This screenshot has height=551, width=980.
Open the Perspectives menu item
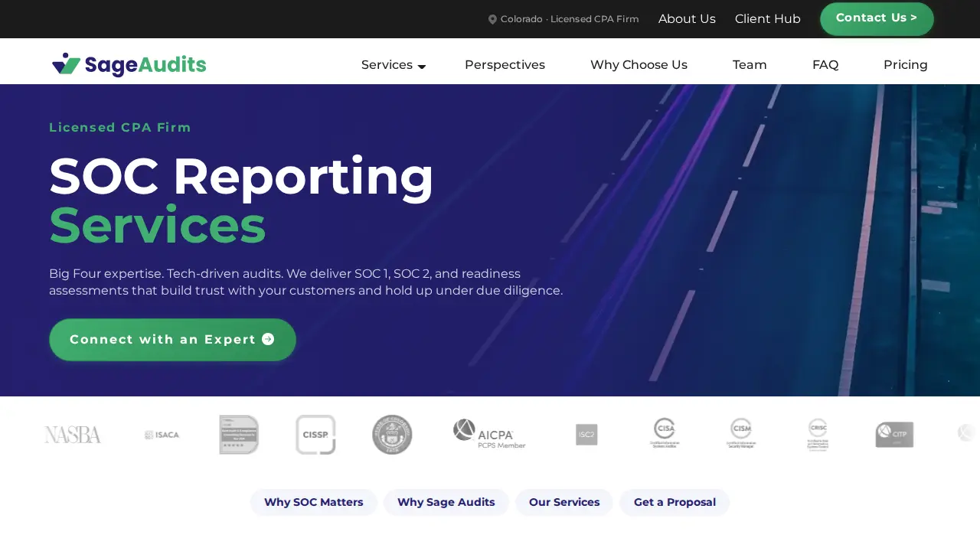(x=505, y=65)
